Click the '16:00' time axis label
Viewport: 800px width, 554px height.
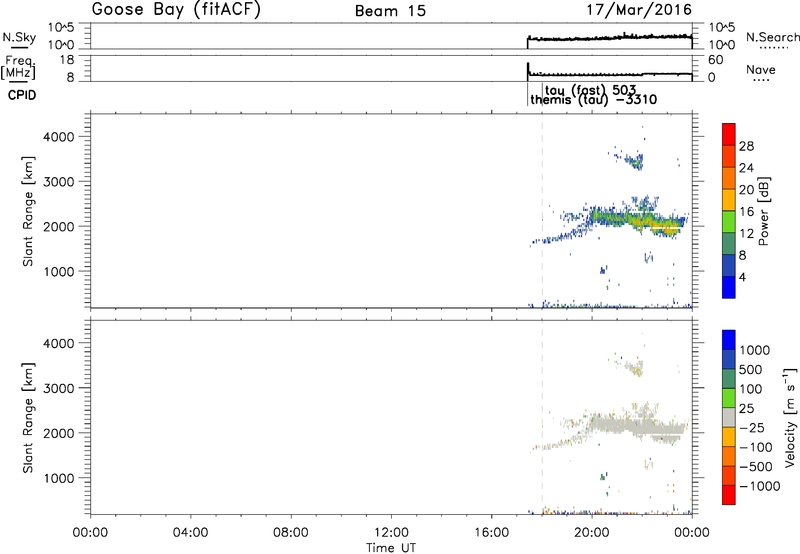click(x=491, y=533)
